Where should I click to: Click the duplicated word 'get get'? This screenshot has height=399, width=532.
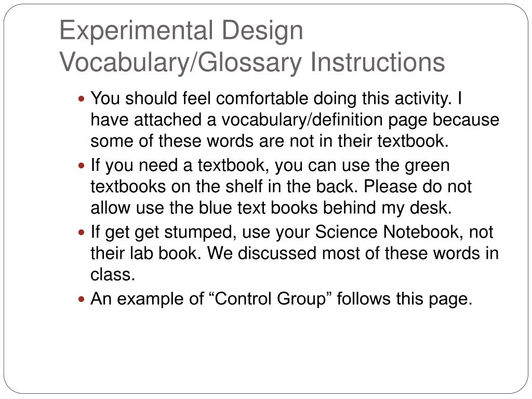tap(132, 233)
